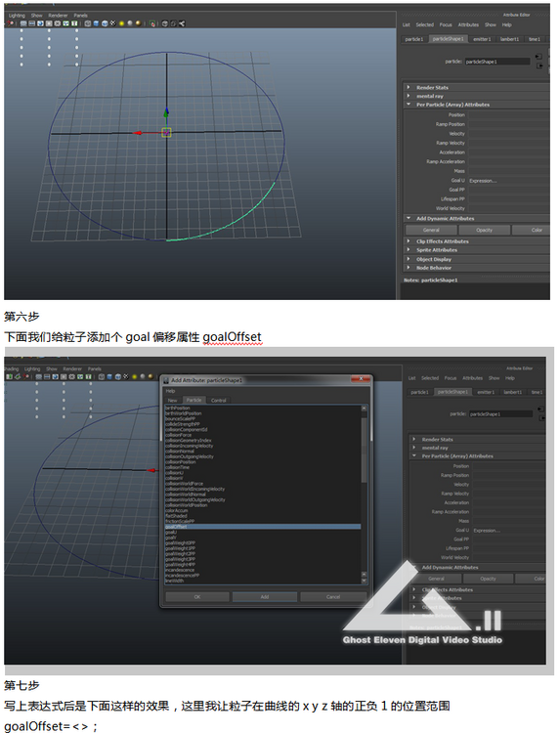Open Lighting menu in first screenshot viewport
The image size is (560, 733).
coord(17,16)
